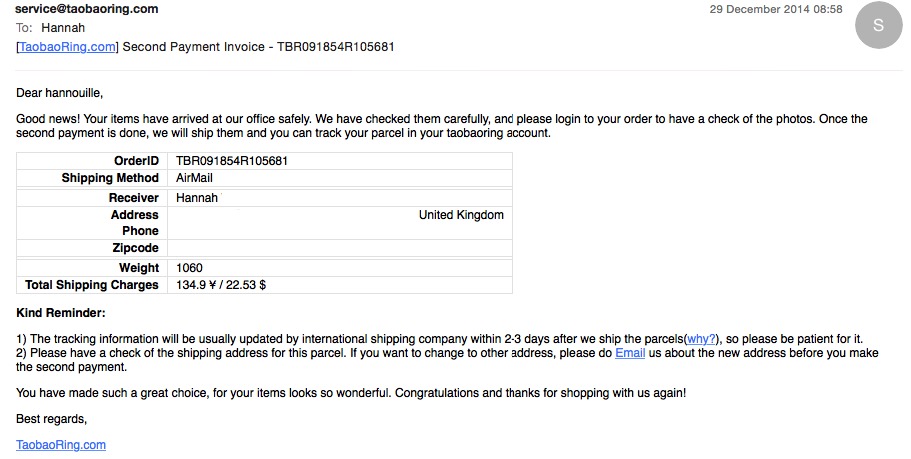Click the empty Zipcode value cell

(340, 248)
